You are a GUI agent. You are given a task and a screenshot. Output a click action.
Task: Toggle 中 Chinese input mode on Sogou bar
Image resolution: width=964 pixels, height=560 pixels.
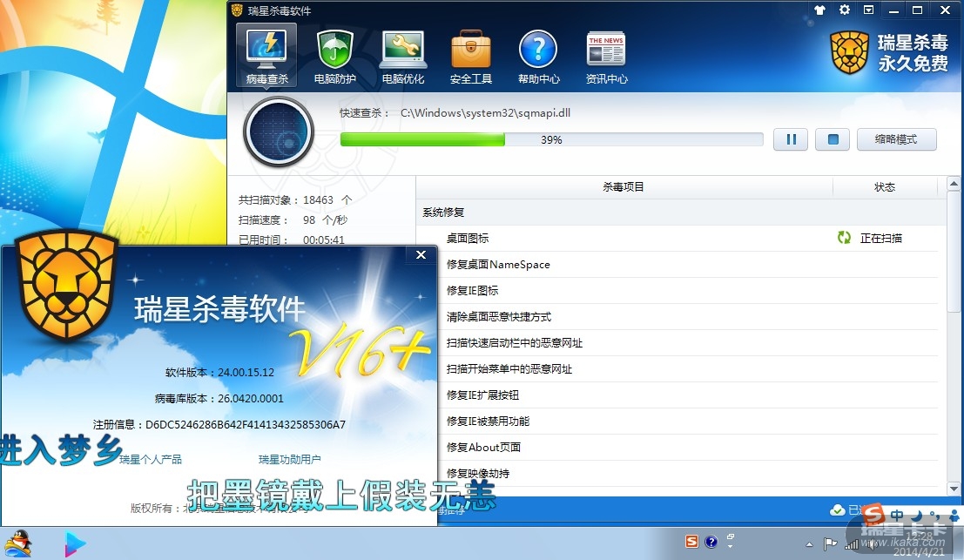pos(897,515)
